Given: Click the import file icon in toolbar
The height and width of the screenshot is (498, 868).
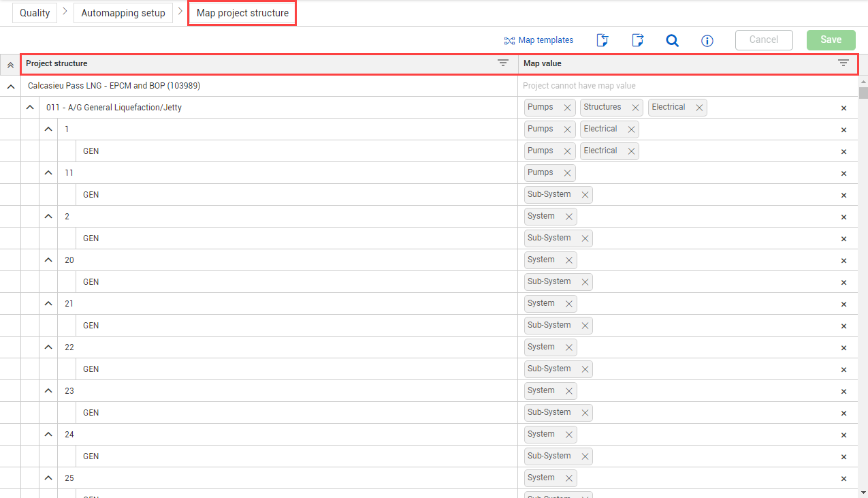Looking at the screenshot, I should click(x=602, y=40).
